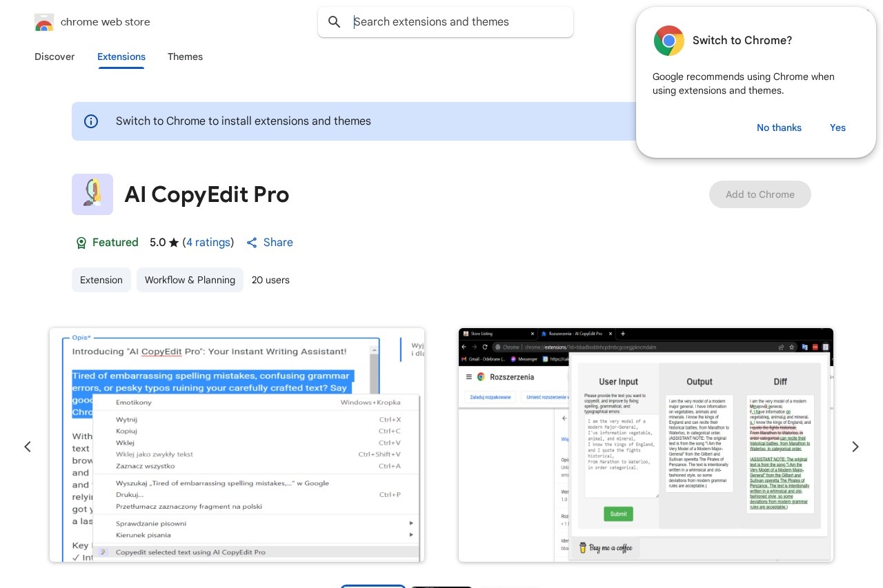Viewport: 883px width, 588px height.
Task: Open the context menu screenshot preview
Action: pyautogui.click(x=237, y=445)
